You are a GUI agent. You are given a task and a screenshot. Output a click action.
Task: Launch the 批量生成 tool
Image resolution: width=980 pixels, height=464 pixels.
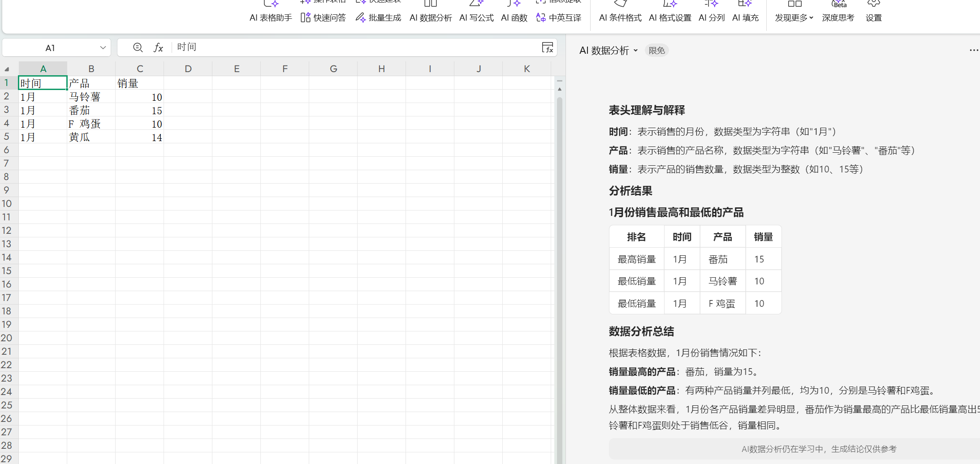[x=378, y=17]
